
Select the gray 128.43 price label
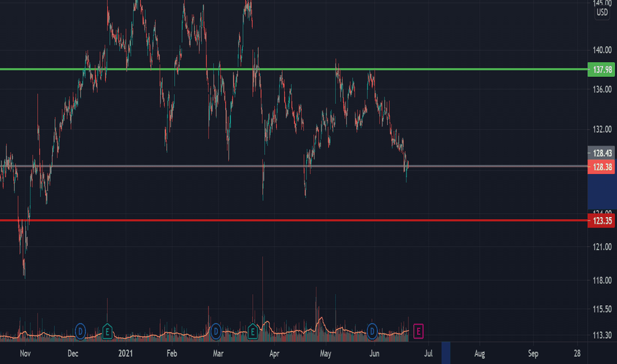tap(601, 153)
